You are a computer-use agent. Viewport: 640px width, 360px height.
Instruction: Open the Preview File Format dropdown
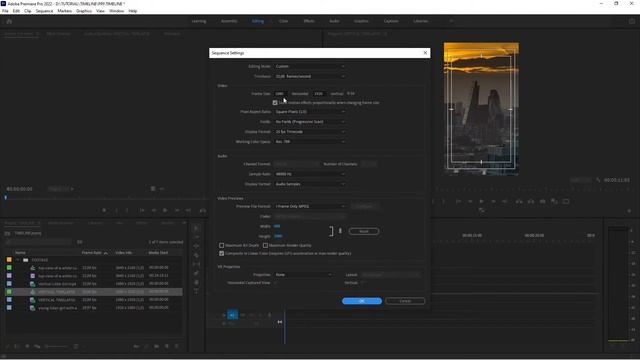point(309,207)
